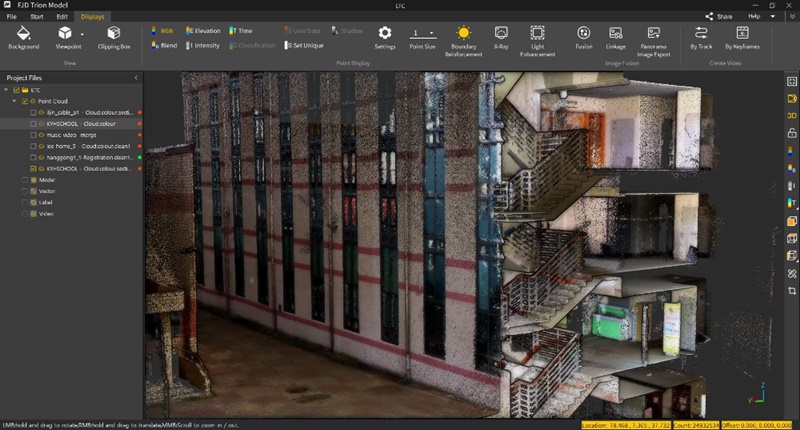800x430 pixels.
Task: Enable the Model checkbox
Action: (x=24, y=180)
